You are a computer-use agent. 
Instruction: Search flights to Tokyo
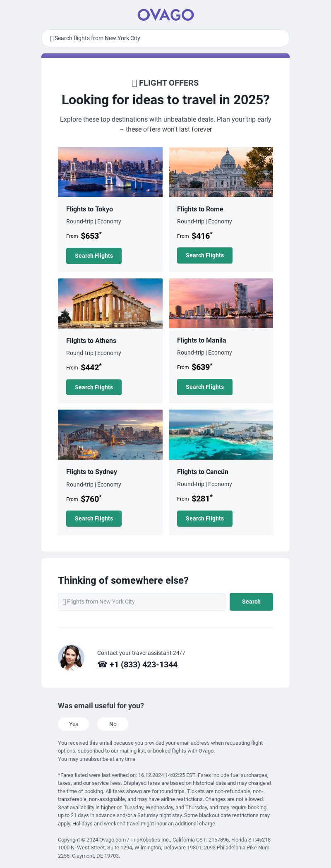click(94, 256)
